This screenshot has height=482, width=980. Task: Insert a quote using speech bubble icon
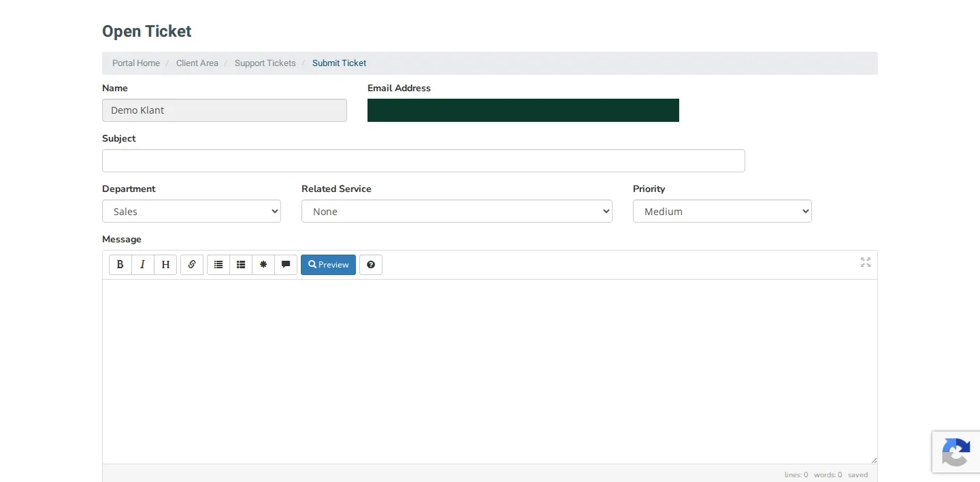286,265
